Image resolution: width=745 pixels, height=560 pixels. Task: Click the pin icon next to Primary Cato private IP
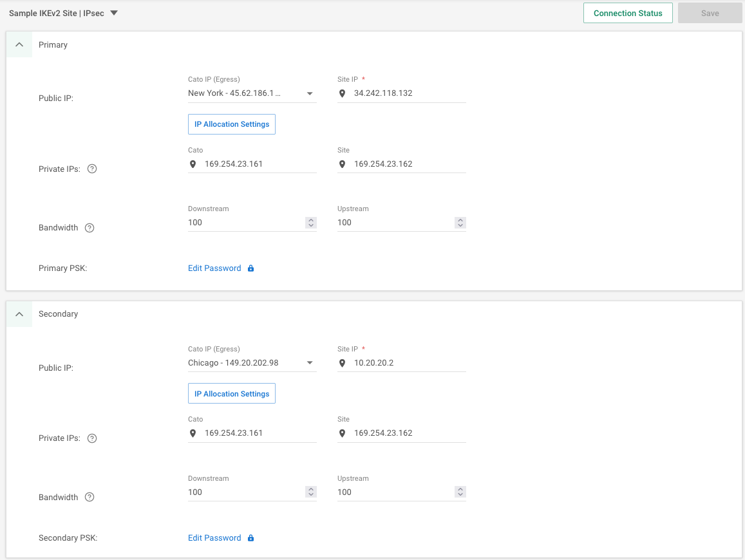point(193,164)
